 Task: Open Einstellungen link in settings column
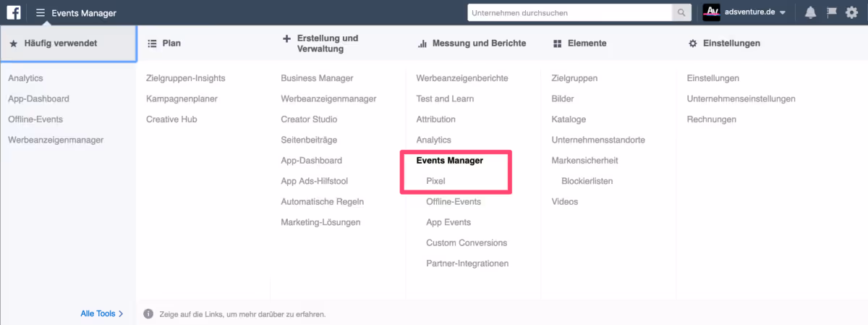(713, 78)
